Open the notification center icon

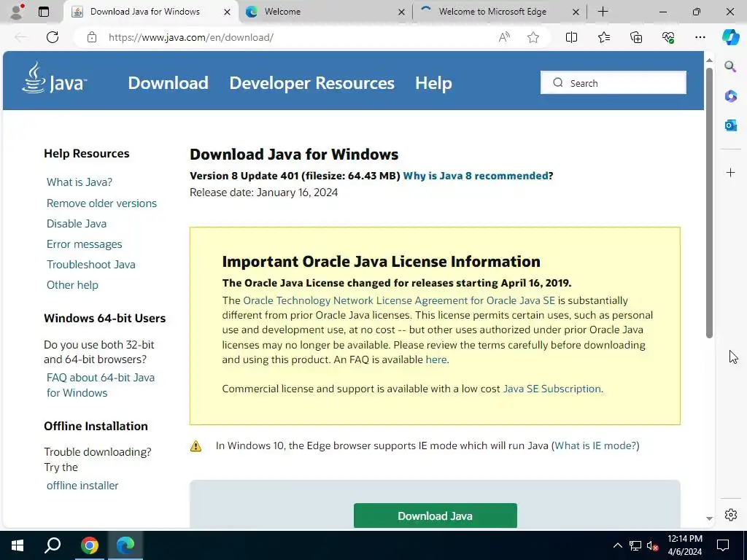[x=723, y=545]
